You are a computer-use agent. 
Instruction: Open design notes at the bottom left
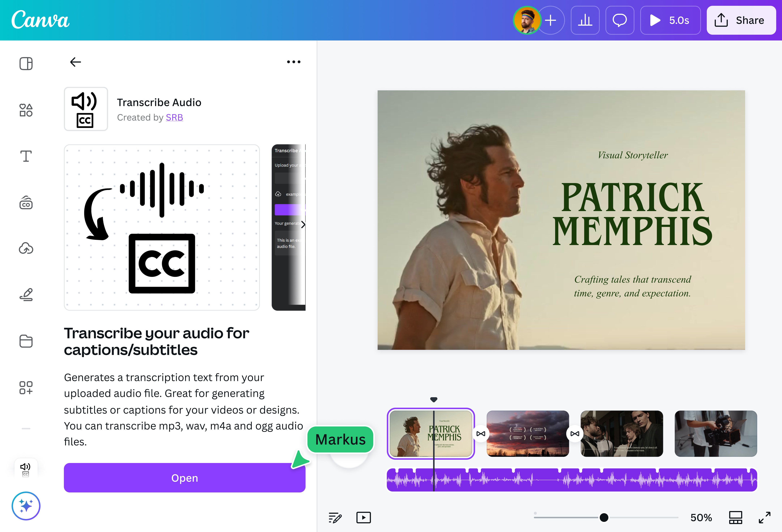click(x=334, y=518)
